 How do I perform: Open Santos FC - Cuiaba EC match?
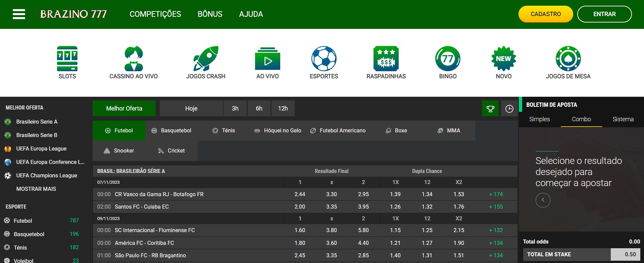tap(142, 207)
